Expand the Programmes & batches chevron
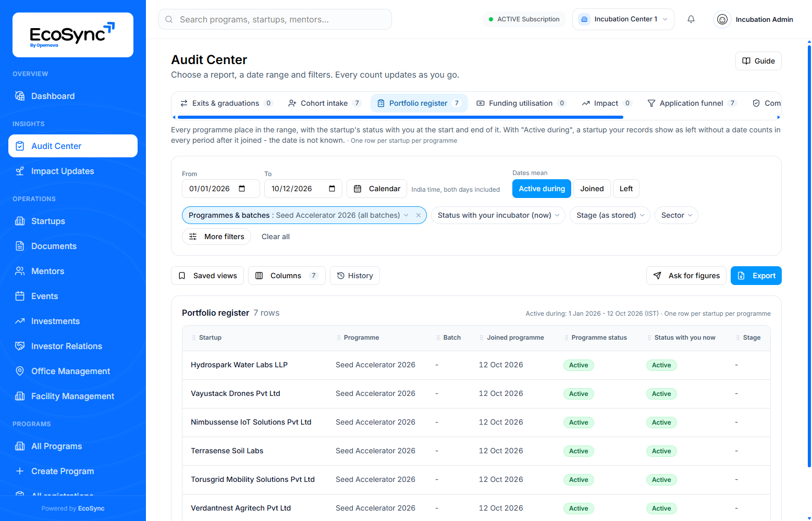812x521 pixels. [407, 215]
